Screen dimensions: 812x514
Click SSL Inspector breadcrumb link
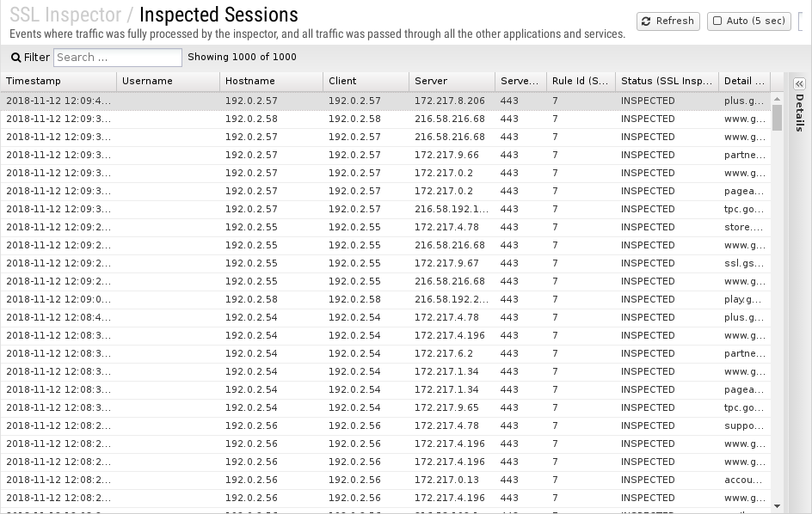click(65, 15)
